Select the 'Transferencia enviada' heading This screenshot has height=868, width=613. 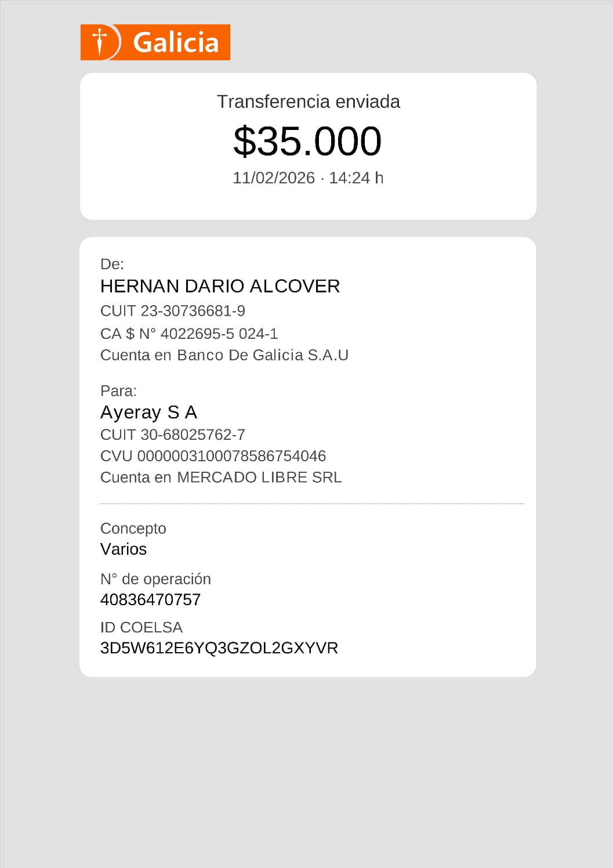(308, 102)
